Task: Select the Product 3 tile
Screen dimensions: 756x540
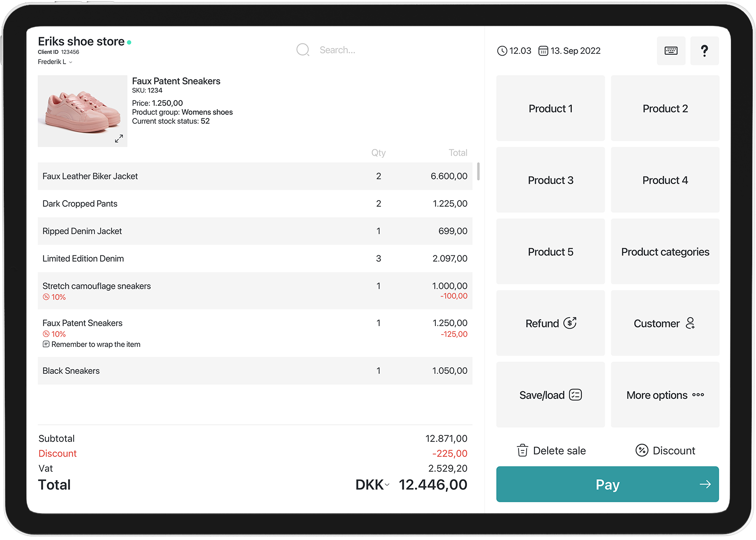Action: (x=550, y=180)
